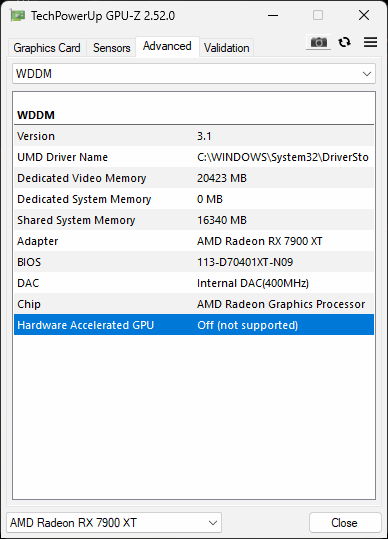Click the Shared System Memory row
388x539 pixels.
[194, 220]
